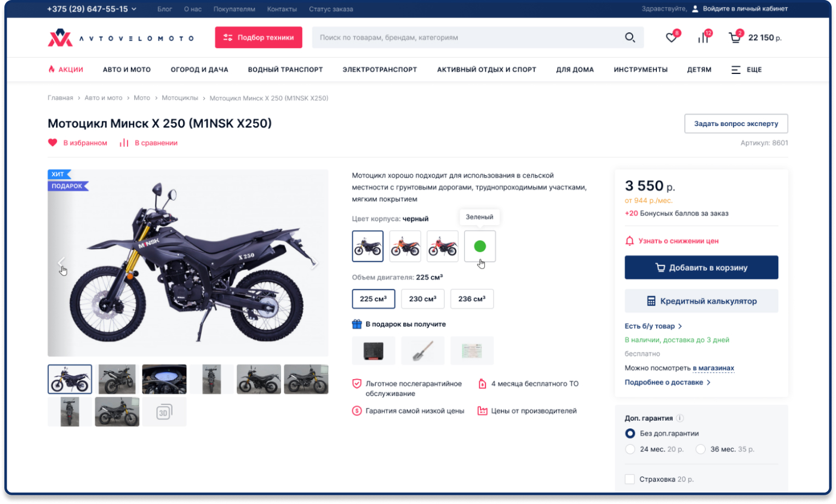Click 'Добавить в корзину' button

coord(701,267)
